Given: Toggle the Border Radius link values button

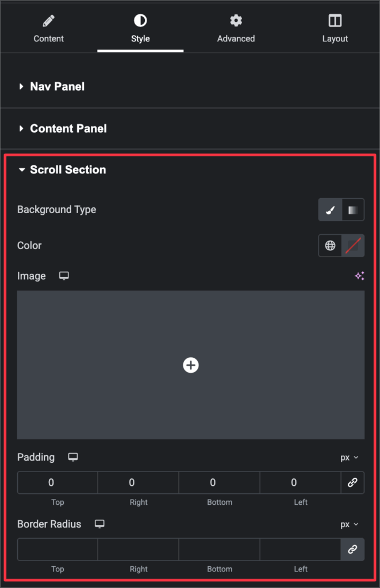Looking at the screenshot, I should (352, 550).
